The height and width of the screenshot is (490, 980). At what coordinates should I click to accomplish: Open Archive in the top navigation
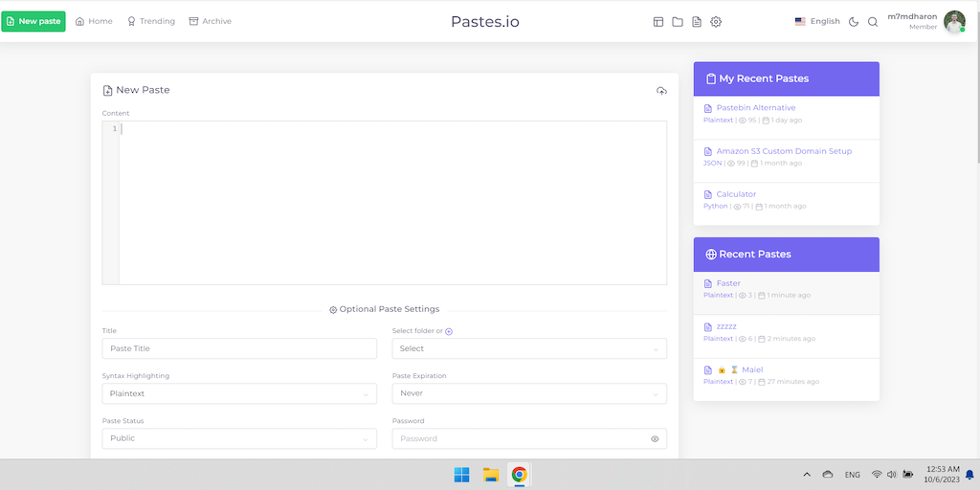(x=210, y=21)
